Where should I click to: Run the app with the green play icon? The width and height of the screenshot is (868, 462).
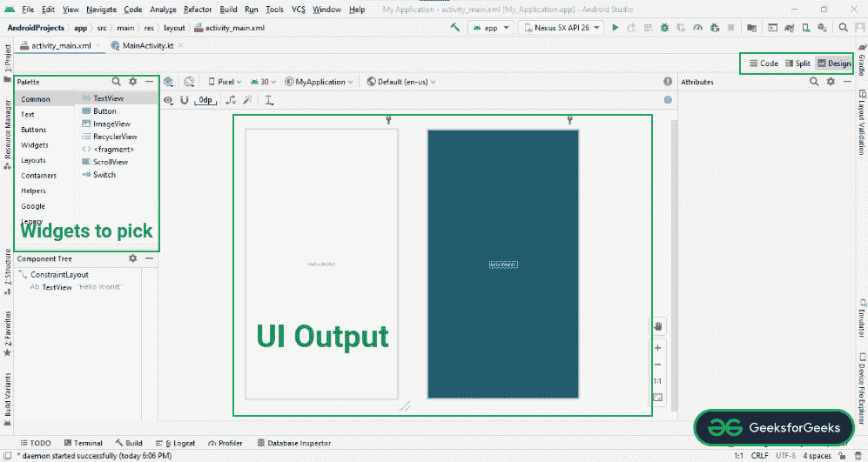(616, 28)
